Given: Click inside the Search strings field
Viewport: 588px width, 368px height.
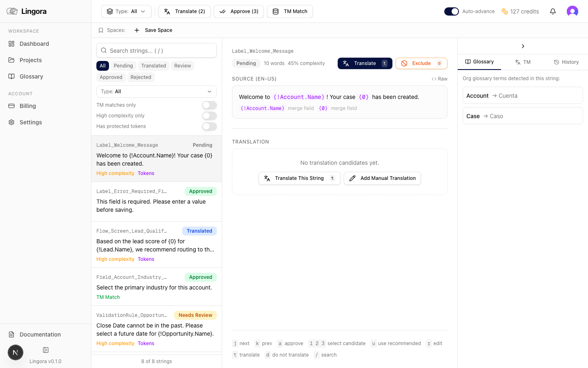Looking at the screenshot, I should 156,50.
